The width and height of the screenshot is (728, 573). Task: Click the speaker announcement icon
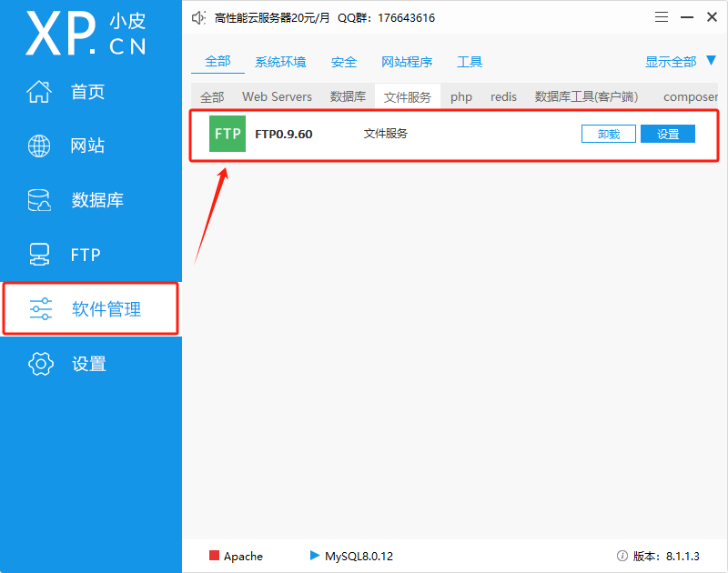tap(198, 18)
